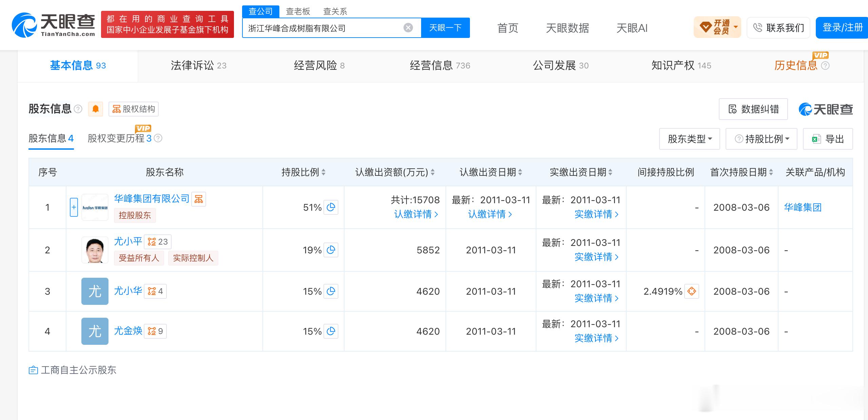Click the 天眼一下 search button
Image resolution: width=868 pixels, height=420 pixels.
pos(446,28)
